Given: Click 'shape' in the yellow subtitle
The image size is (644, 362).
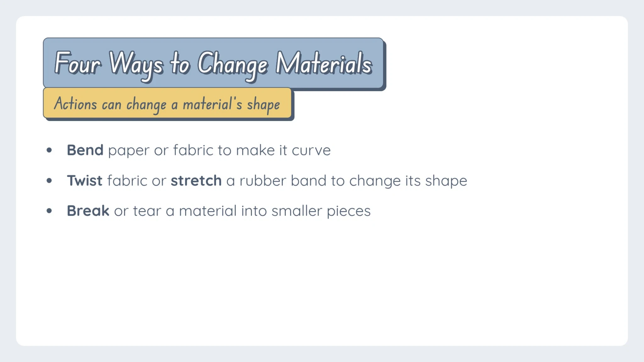Looking at the screenshot, I should [x=264, y=105].
